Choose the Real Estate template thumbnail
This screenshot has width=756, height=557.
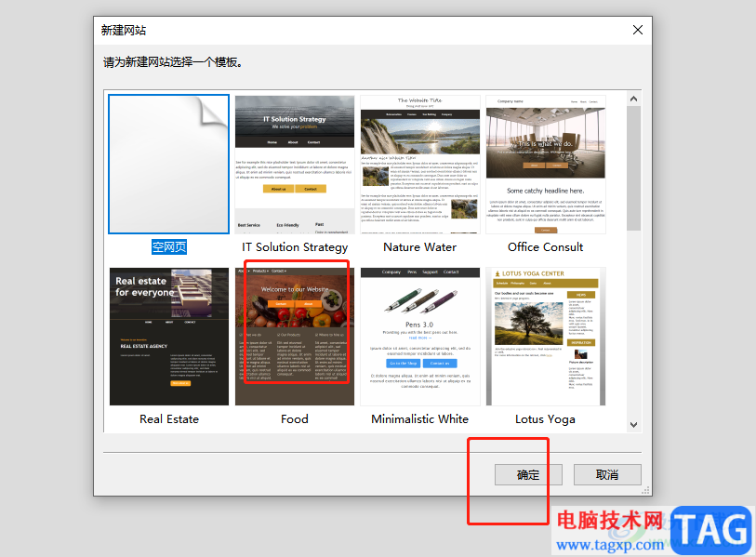tap(169, 337)
